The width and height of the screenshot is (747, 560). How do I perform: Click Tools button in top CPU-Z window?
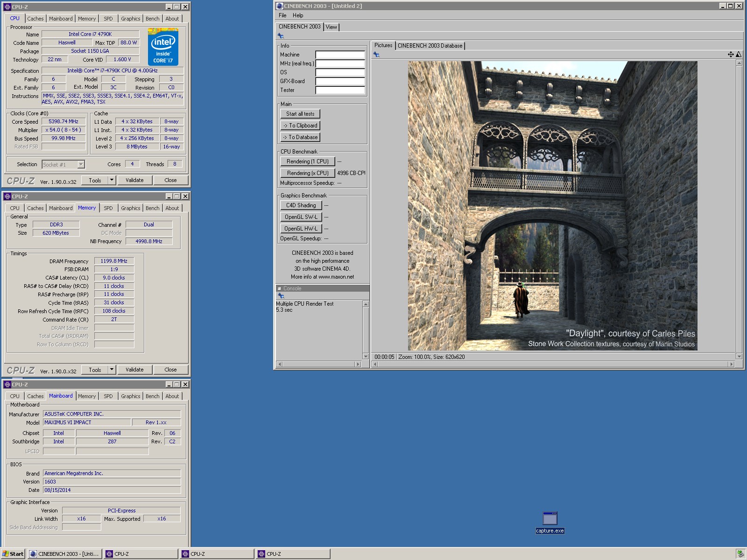click(95, 180)
